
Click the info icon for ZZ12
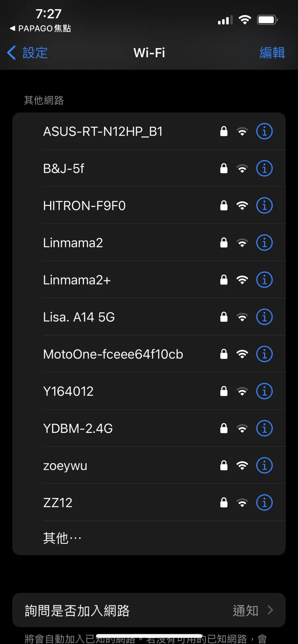[x=264, y=503]
